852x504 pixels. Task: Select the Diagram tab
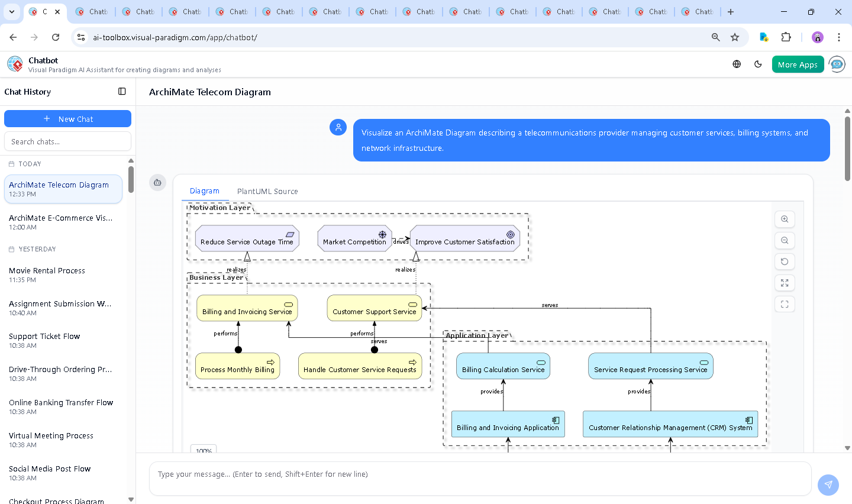click(x=205, y=190)
